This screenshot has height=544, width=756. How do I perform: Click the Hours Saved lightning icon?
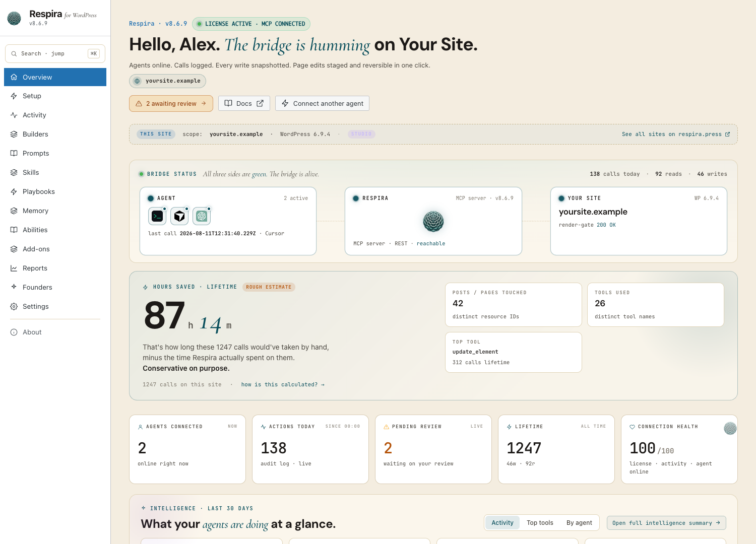(x=145, y=287)
